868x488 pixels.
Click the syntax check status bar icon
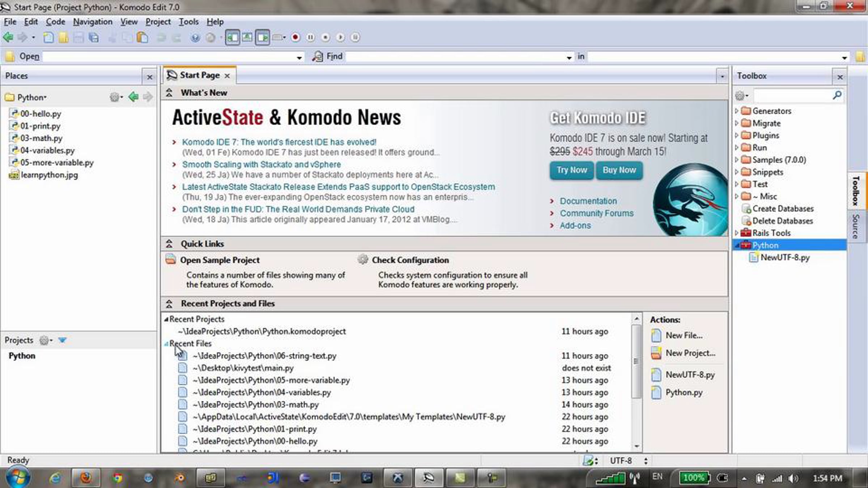pos(588,461)
